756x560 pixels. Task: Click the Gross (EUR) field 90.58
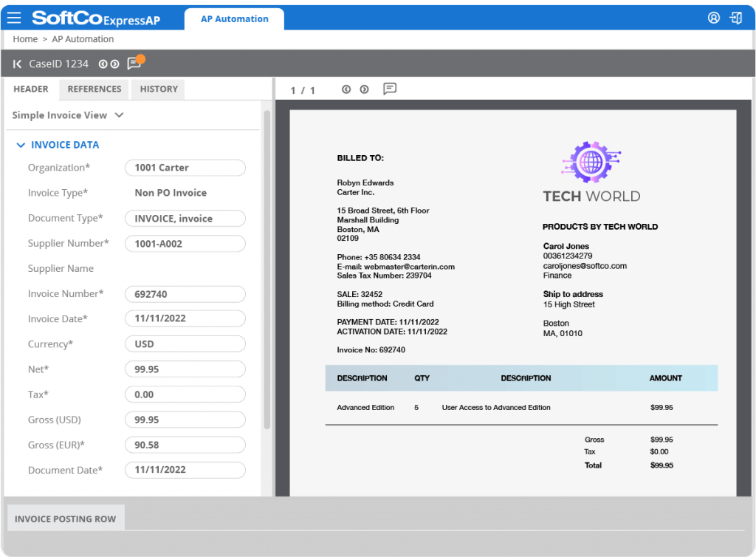pos(185,445)
